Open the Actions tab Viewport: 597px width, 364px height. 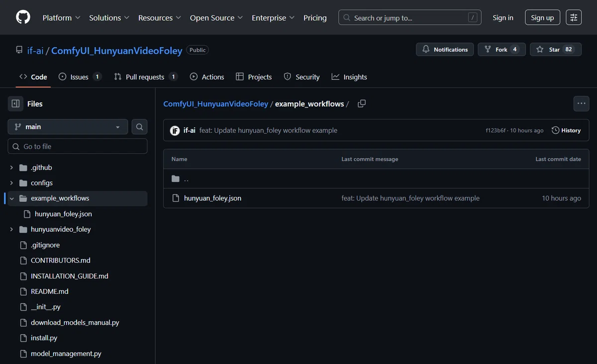[207, 77]
